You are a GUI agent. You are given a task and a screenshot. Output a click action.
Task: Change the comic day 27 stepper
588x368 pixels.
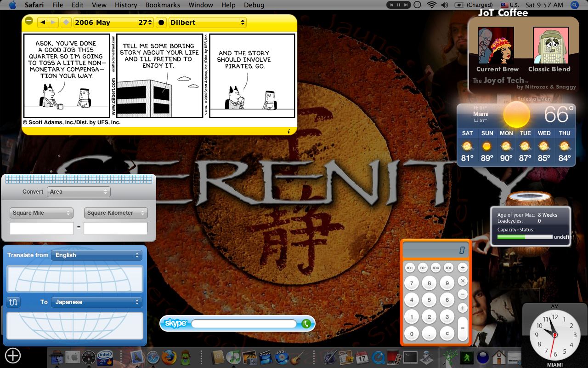(151, 22)
